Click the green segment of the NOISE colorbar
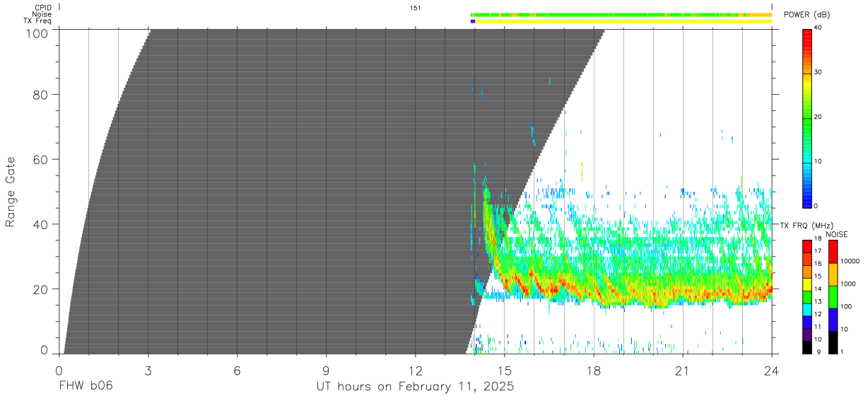 [833, 297]
